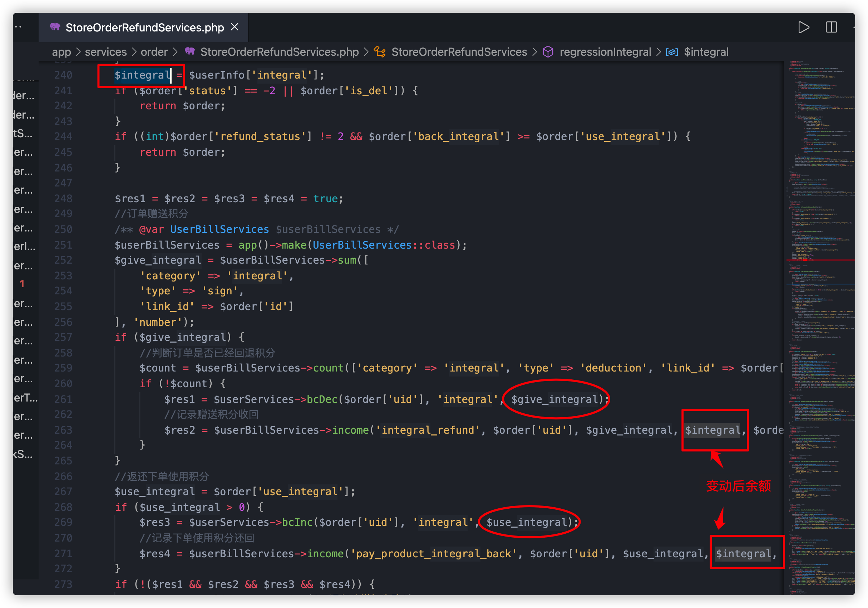Click highlighted $integral on line 263
Screen dimensions: 868x608
coord(712,430)
